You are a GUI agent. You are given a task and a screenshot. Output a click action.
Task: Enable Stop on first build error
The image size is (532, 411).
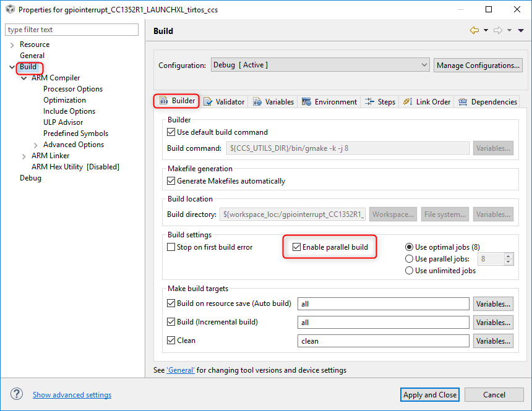(171, 247)
